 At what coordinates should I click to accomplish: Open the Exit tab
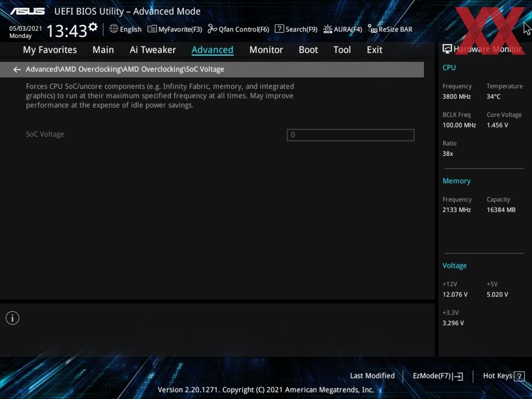click(374, 50)
